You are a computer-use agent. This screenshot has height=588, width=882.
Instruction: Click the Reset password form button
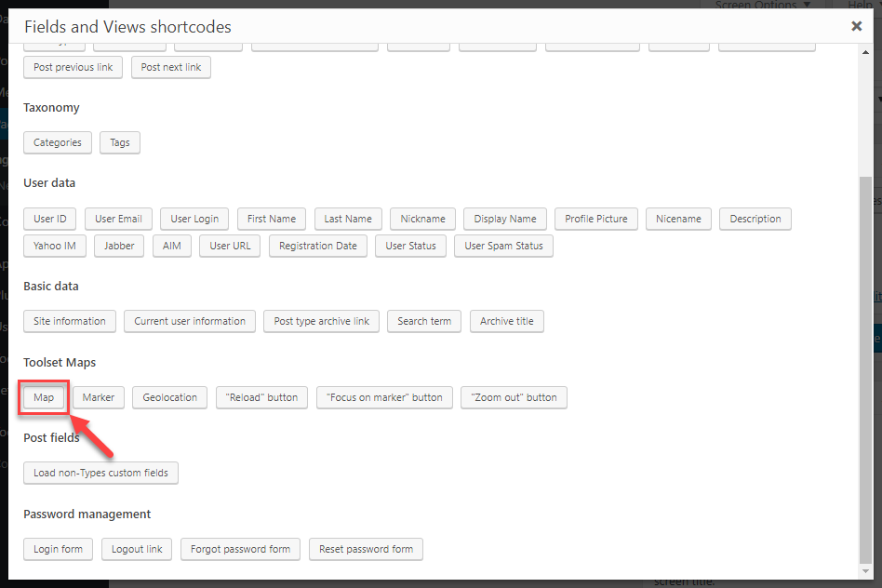[x=366, y=549]
